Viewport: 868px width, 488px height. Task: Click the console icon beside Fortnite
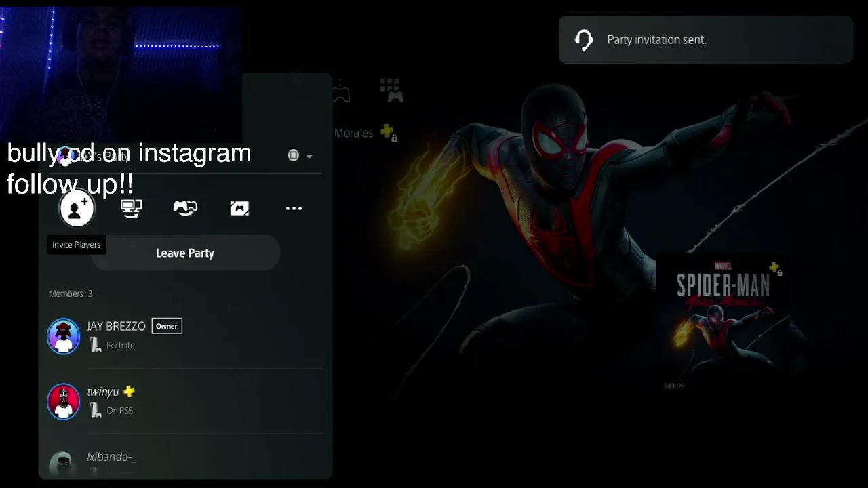click(x=96, y=345)
